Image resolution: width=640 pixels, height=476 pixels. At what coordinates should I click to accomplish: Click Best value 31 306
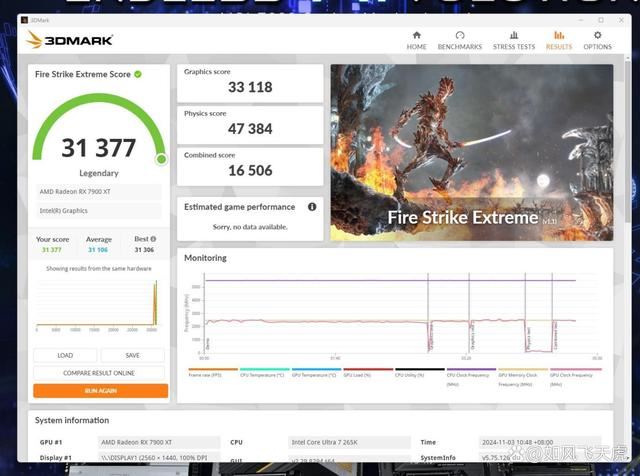[x=144, y=249]
